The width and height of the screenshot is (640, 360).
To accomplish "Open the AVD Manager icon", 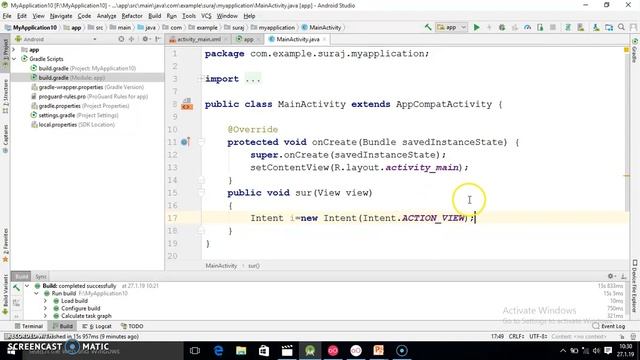I will coord(581,27).
